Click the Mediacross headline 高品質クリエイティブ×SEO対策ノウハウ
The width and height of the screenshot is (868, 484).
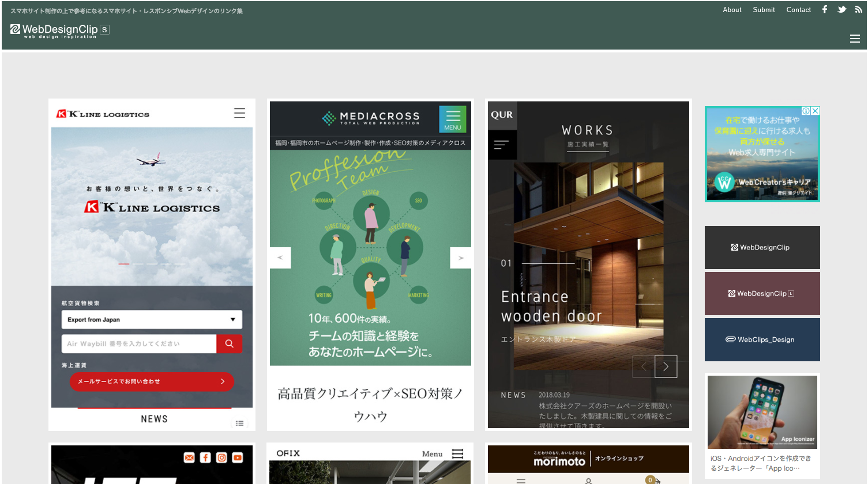[x=370, y=404]
